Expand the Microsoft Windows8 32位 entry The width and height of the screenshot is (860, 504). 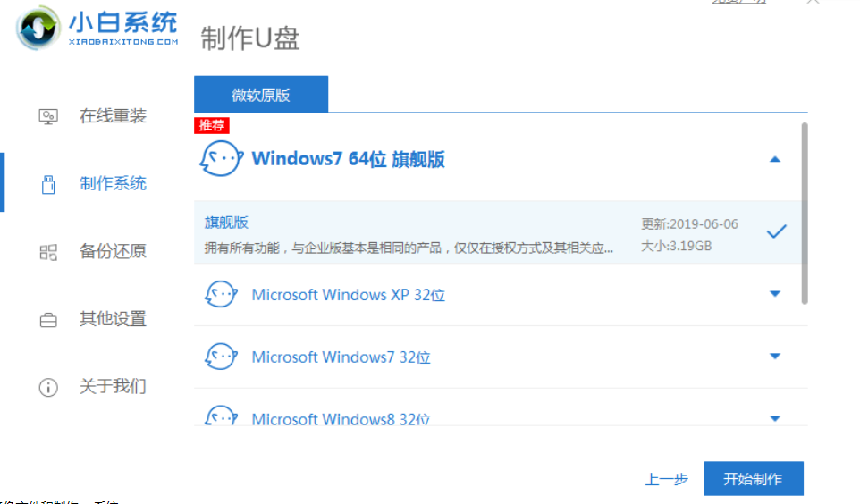coord(775,418)
